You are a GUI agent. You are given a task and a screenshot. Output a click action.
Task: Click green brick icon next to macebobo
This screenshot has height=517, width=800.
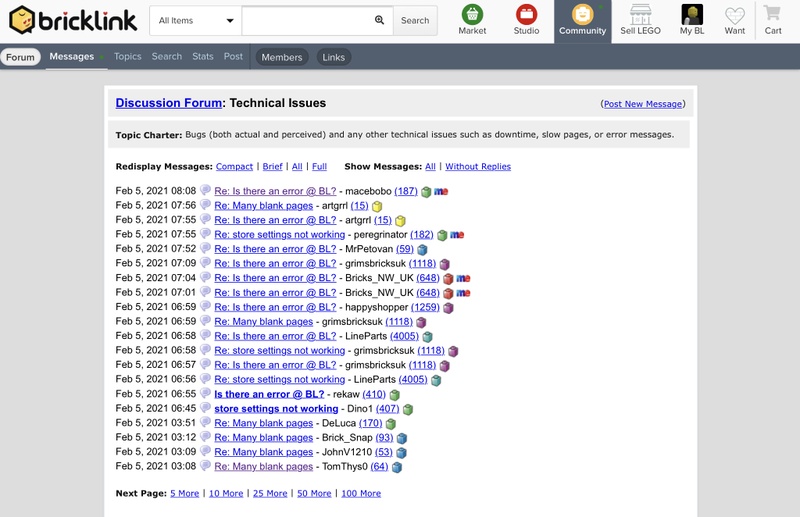click(x=426, y=192)
